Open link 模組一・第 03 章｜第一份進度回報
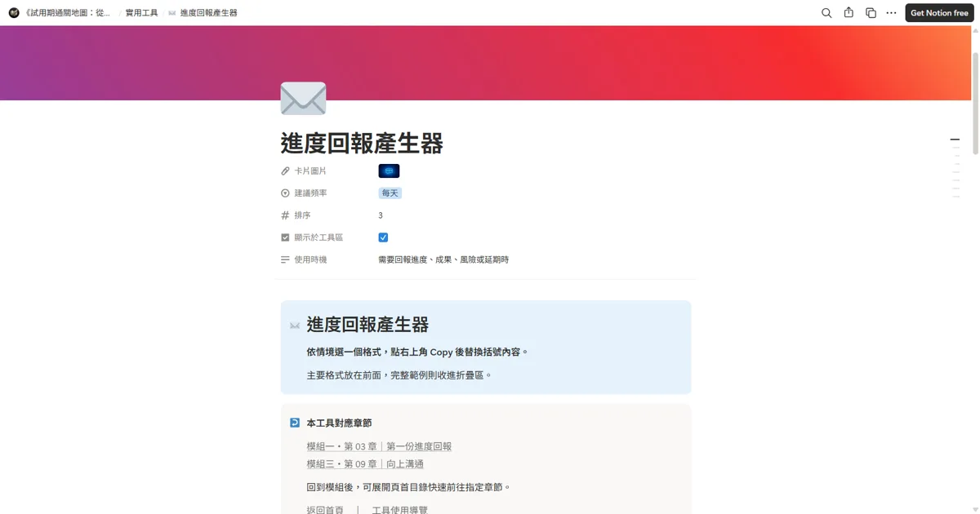This screenshot has width=980, height=514. 379,446
